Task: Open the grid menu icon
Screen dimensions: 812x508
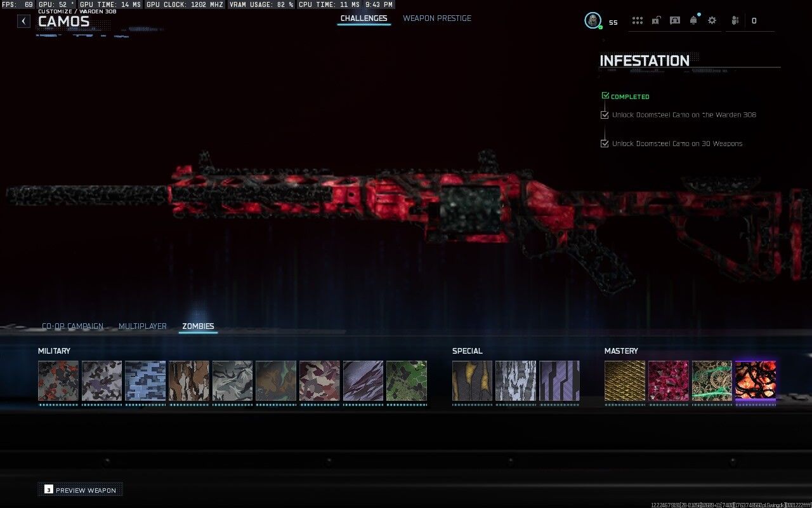Action: (638, 20)
